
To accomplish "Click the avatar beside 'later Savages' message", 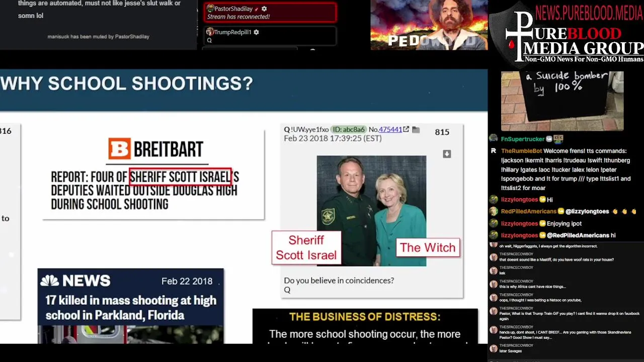I will pyautogui.click(x=494, y=348).
